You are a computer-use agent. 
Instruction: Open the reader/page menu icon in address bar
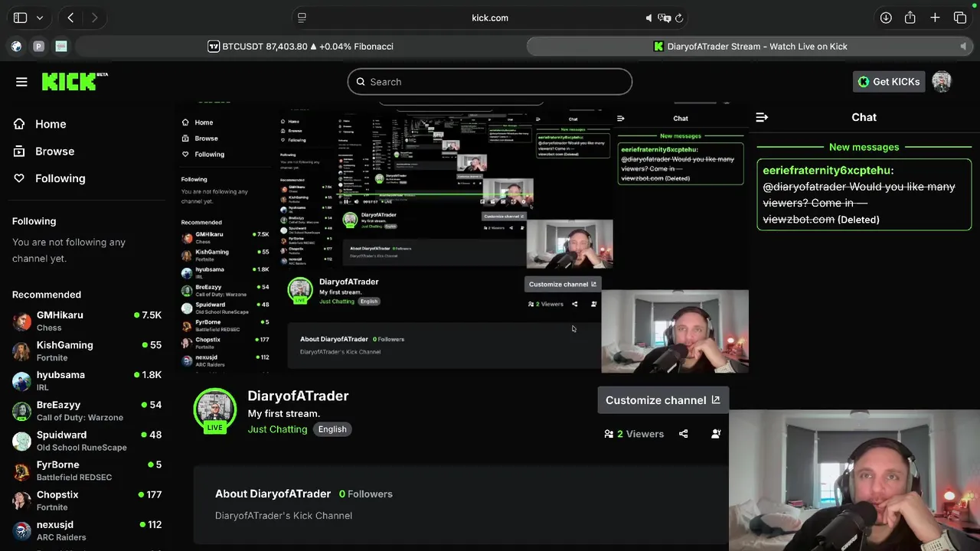point(302,18)
